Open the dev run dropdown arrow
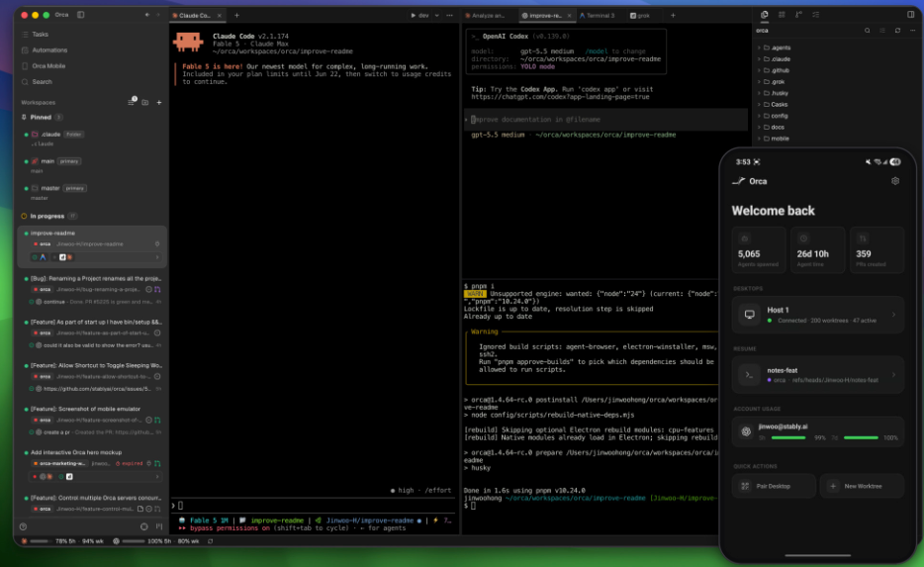Screen dimensions: 924x567 436,15
